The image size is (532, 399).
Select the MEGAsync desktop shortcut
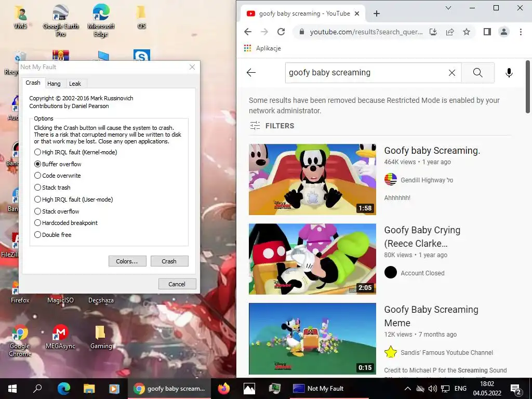pyautogui.click(x=60, y=337)
